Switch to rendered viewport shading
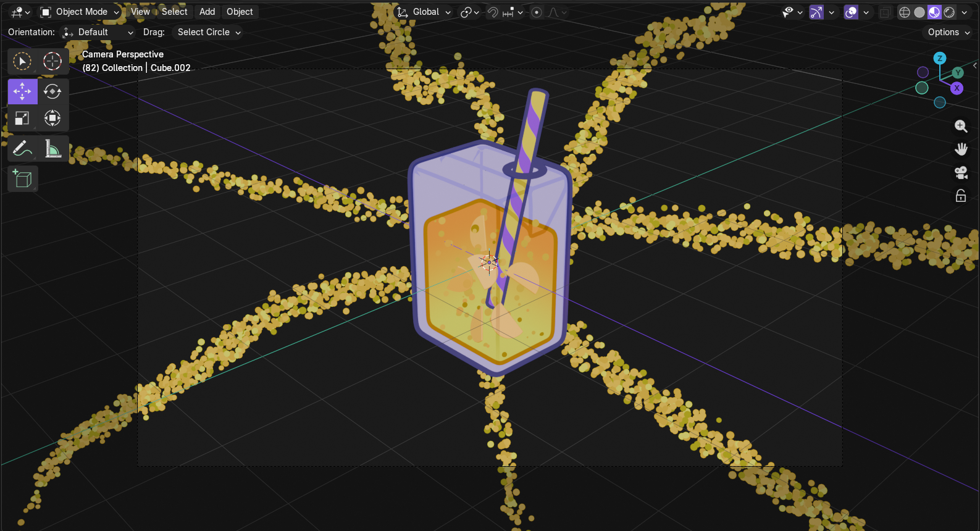Screen dimensions: 980x531 pyautogui.click(x=949, y=12)
